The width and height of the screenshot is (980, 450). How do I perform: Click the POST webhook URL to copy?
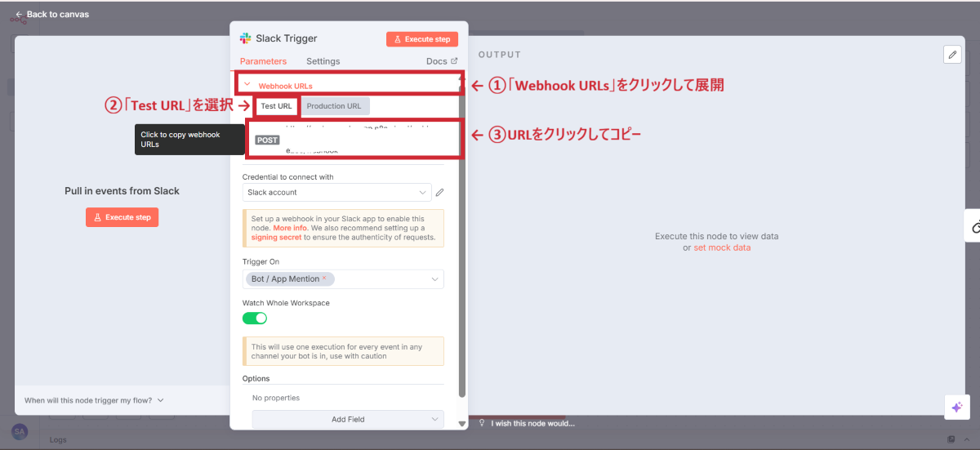click(x=351, y=140)
